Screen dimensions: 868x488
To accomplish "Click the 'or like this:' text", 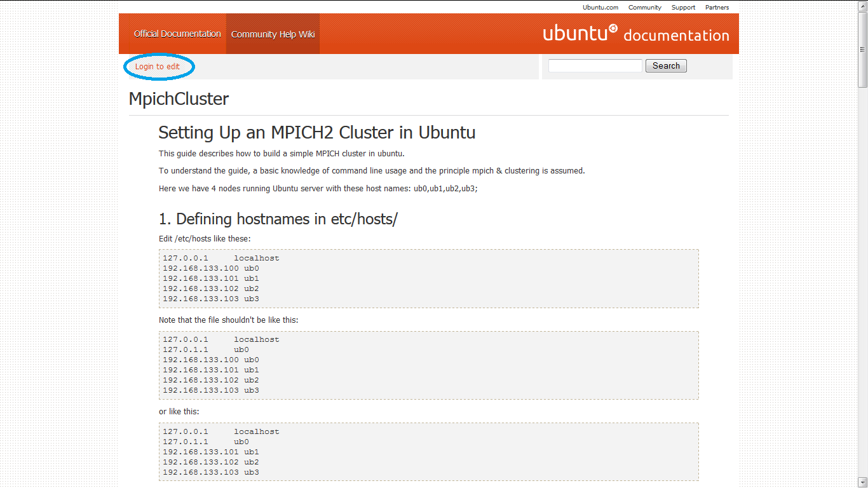I will 179,412.
